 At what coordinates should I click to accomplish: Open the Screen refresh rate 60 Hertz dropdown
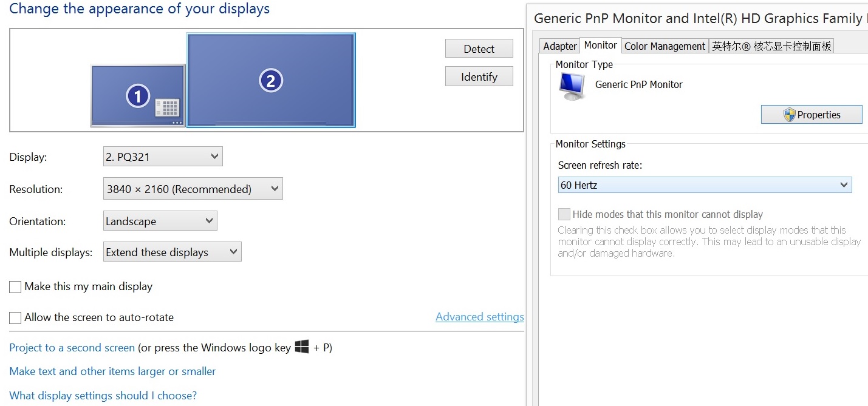coord(705,185)
